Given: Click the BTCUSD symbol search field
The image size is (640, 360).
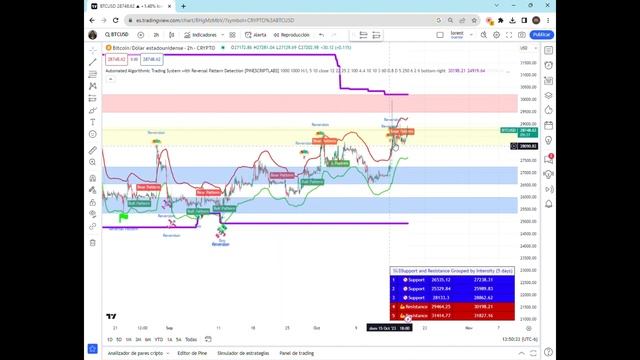Looking at the screenshot, I should [117, 35].
